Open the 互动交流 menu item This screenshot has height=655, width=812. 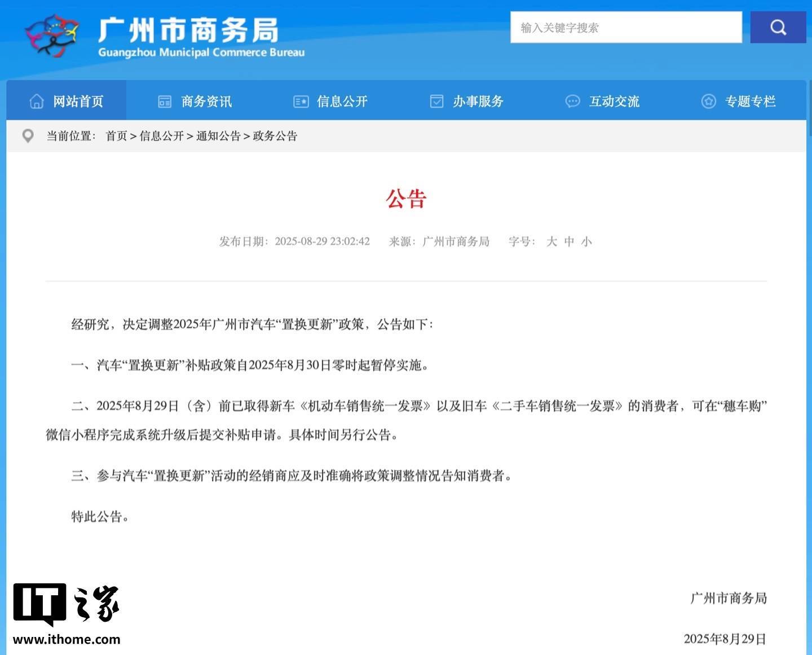pyautogui.click(x=614, y=101)
